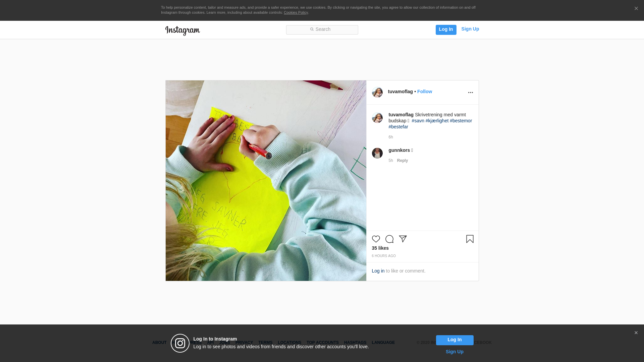
Task: Open the Language selector in footer
Action: point(383,343)
